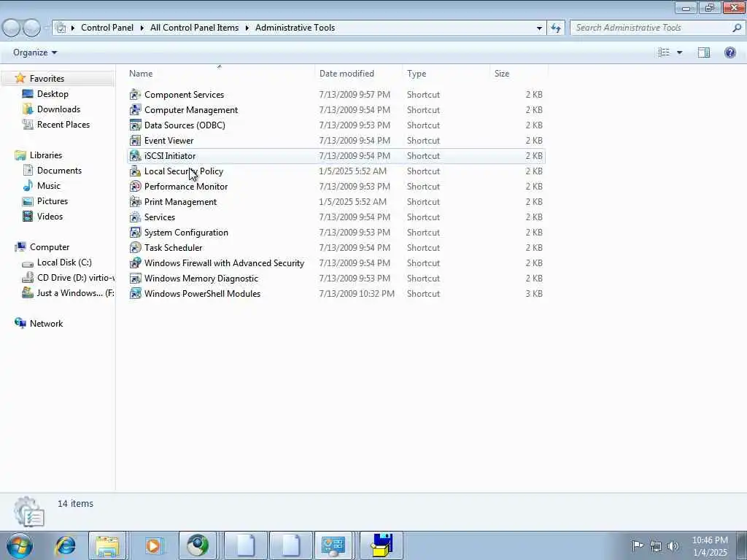Go to All Control Panel Items breadcrumb
The height and width of the screenshot is (560, 747).
(x=194, y=28)
